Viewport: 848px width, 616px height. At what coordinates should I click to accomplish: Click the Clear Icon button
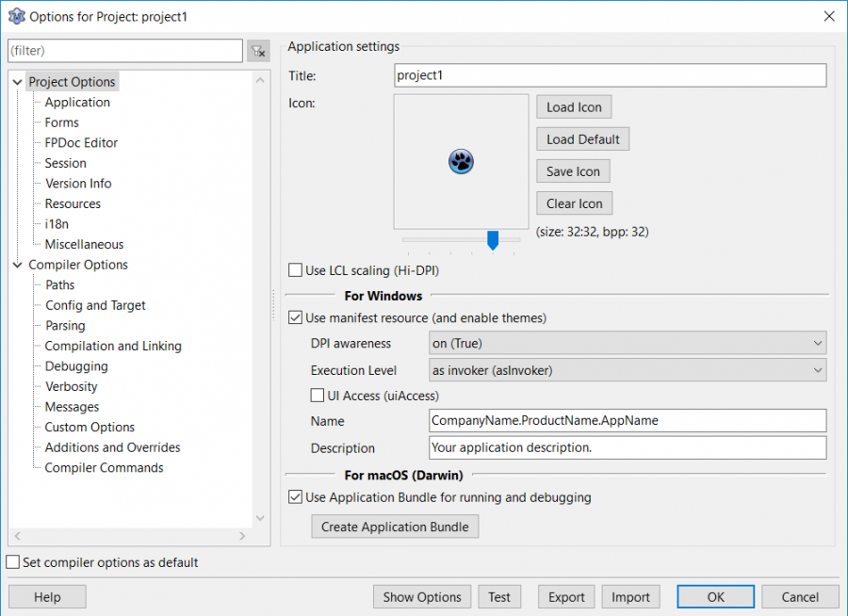pos(574,203)
